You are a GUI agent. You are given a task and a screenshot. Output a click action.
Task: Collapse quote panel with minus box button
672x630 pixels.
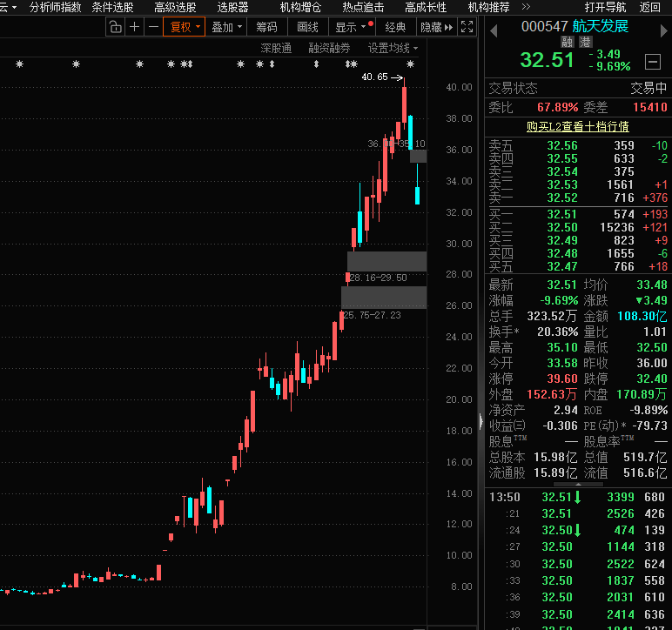point(652,61)
